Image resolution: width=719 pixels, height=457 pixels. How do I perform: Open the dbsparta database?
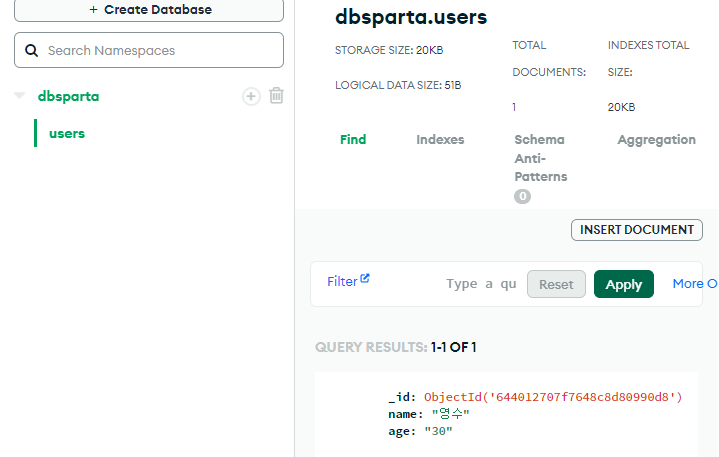pyautogui.click(x=68, y=96)
